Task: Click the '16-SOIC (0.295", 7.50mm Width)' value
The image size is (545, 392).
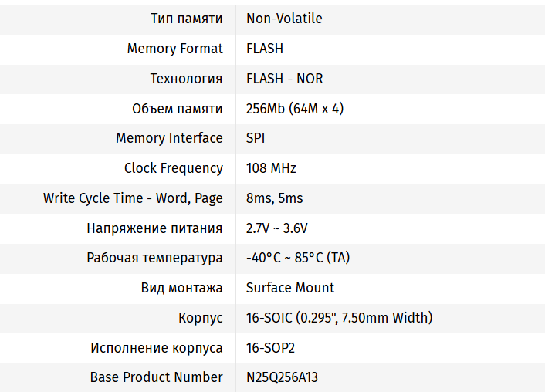Action: tap(339, 318)
